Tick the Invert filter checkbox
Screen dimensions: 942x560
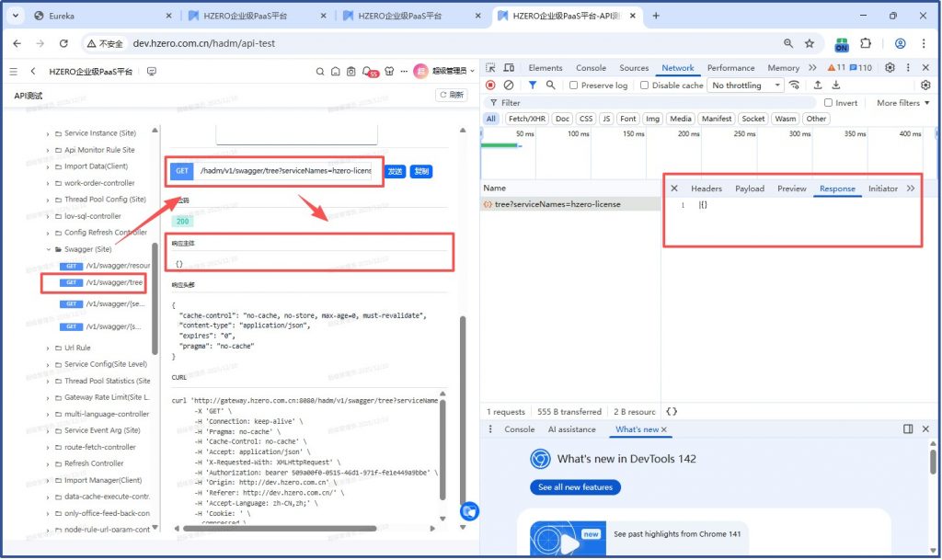coord(829,103)
